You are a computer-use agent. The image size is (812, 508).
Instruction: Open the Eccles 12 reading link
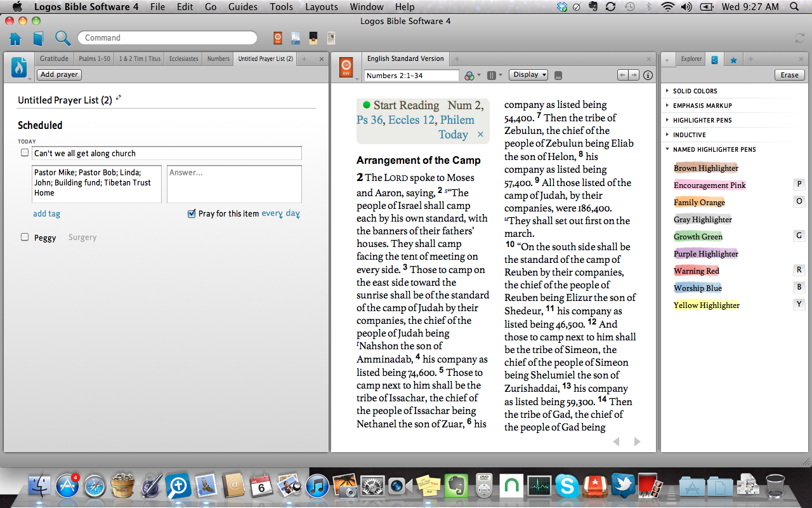click(x=411, y=120)
